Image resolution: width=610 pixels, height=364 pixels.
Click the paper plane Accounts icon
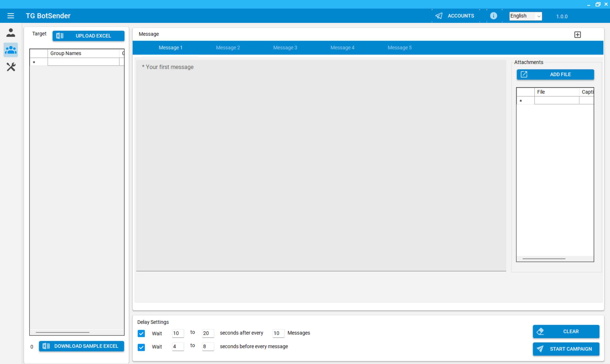[439, 15]
